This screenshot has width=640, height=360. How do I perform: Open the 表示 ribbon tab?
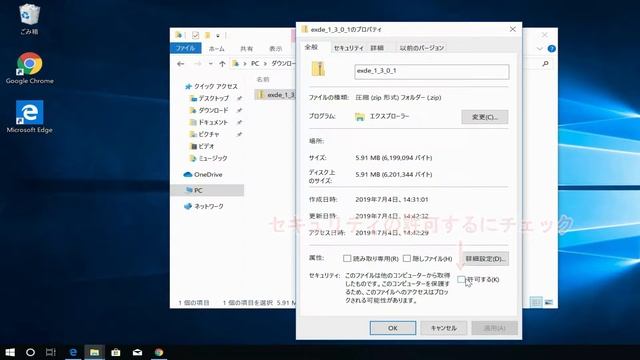276,49
